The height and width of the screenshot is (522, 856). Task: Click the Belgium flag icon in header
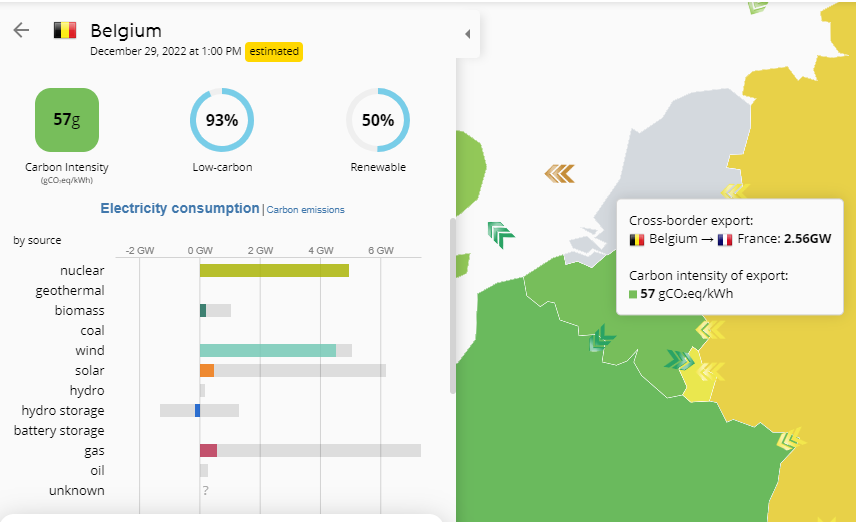point(65,30)
